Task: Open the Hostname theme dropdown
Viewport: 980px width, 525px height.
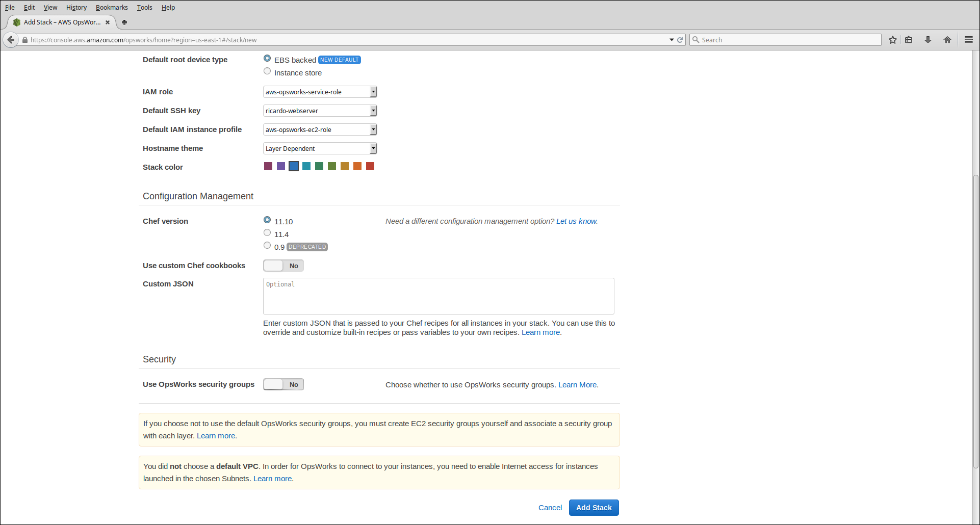Action: pos(320,148)
